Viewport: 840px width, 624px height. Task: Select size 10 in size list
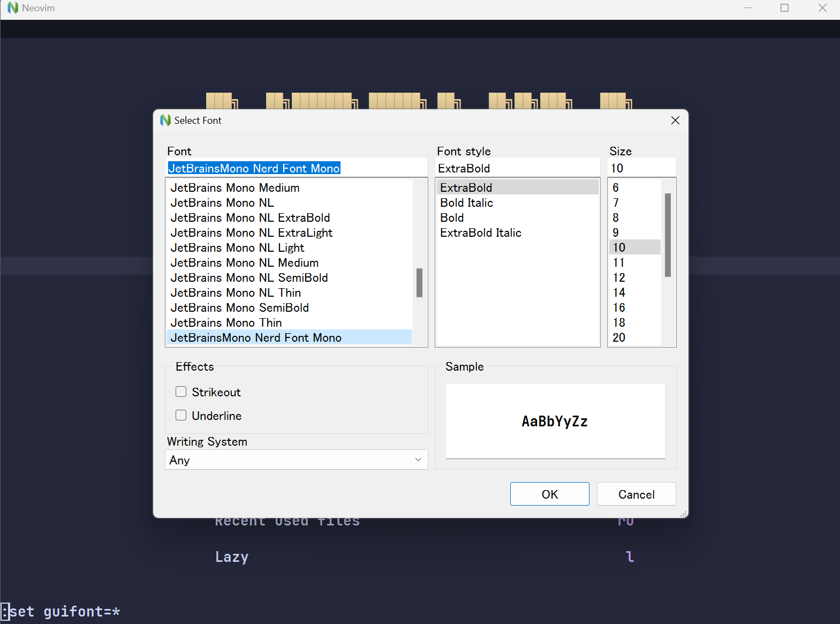(x=635, y=247)
